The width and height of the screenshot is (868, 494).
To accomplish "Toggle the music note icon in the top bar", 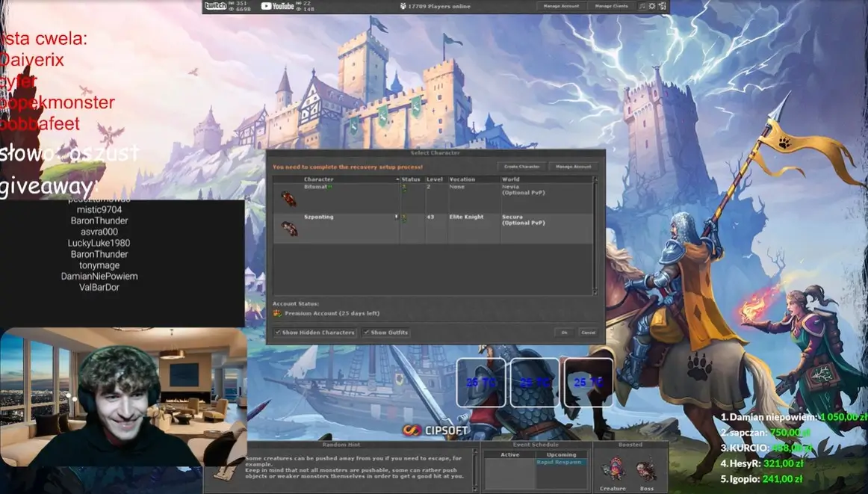I will pyautogui.click(x=642, y=6).
